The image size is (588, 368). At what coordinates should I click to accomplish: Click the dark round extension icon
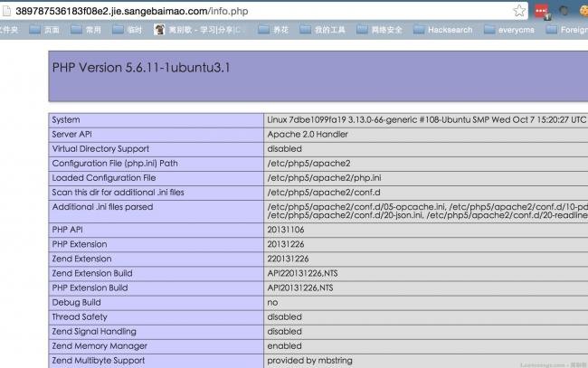[564, 11]
